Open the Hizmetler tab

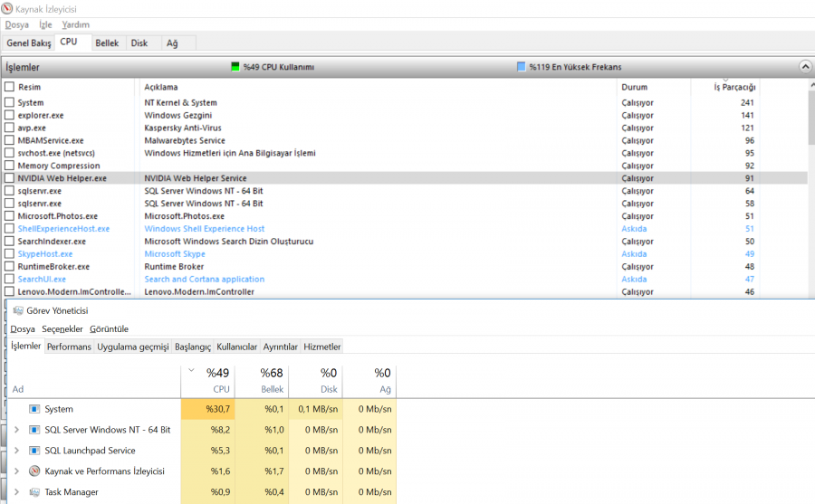(x=322, y=347)
